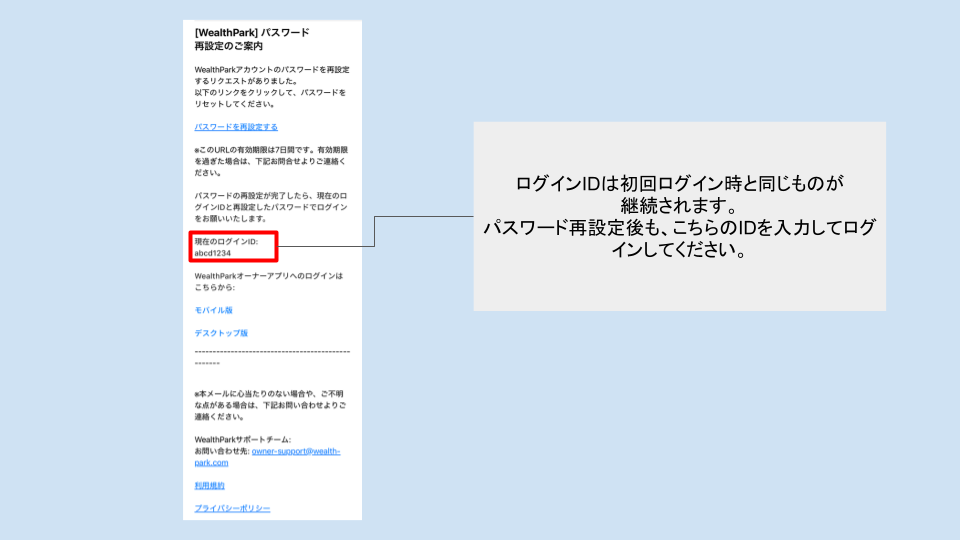Open the 利用規約 link
This screenshot has height=540, width=960.
(209, 485)
